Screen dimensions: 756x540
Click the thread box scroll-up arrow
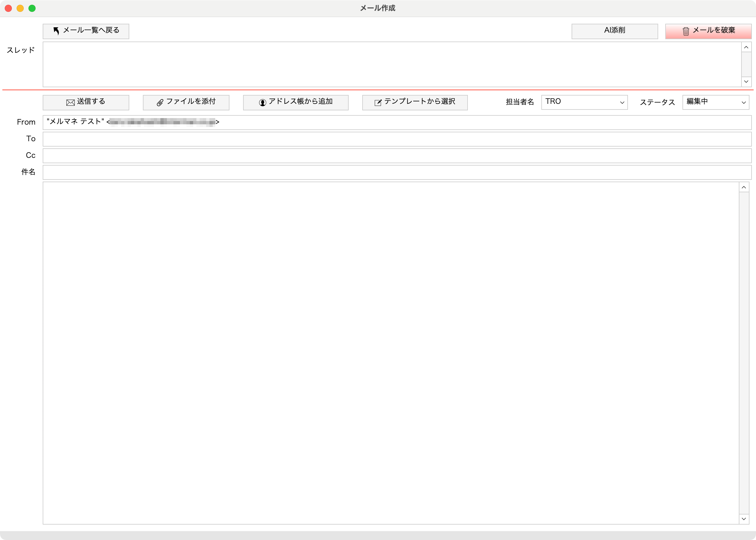pyautogui.click(x=746, y=47)
